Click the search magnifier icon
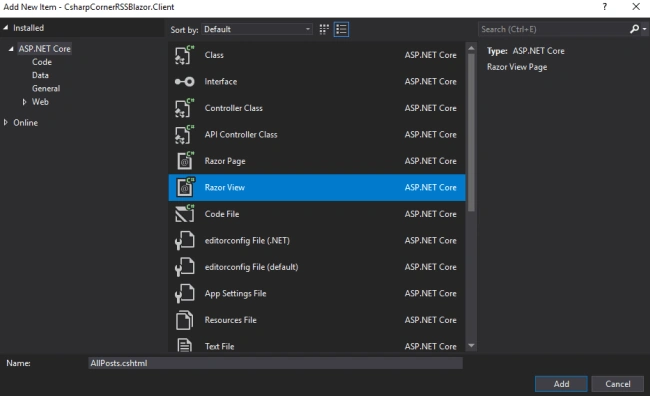Screen dimensions: 650x396 coord(634,29)
